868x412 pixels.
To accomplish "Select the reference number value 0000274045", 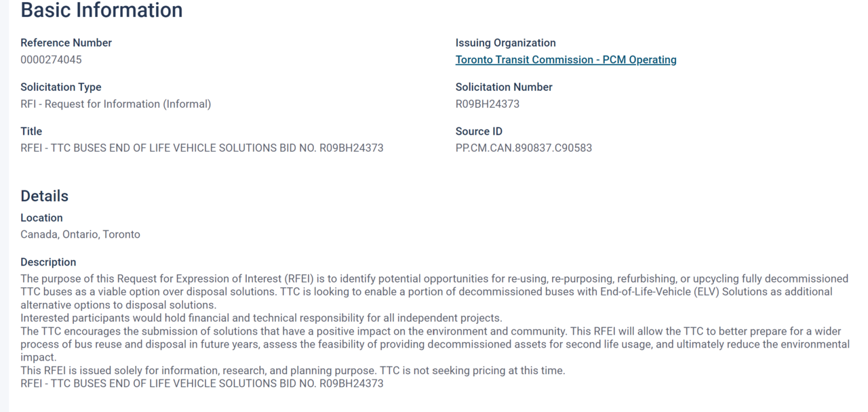I will (51, 60).
